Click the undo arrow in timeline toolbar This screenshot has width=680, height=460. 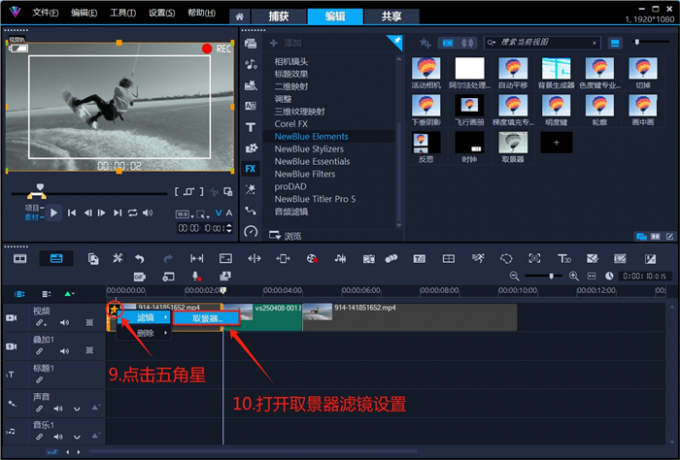pyautogui.click(x=140, y=259)
